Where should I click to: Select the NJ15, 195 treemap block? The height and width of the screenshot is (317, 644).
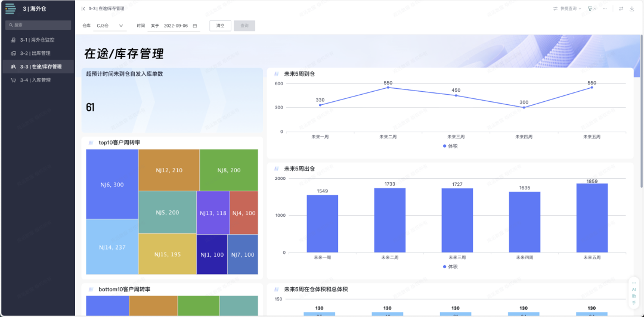pyautogui.click(x=167, y=254)
